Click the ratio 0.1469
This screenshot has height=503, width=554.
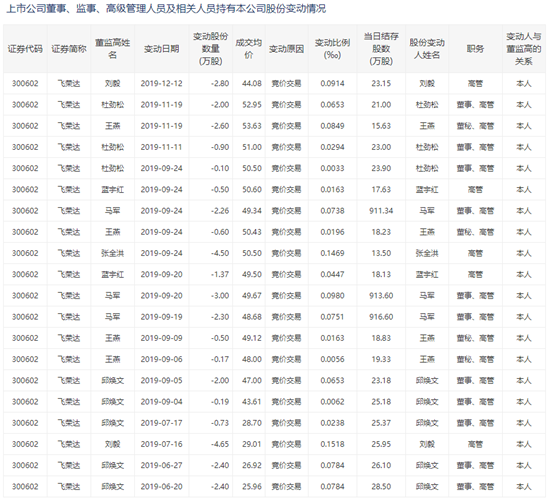pos(332,253)
